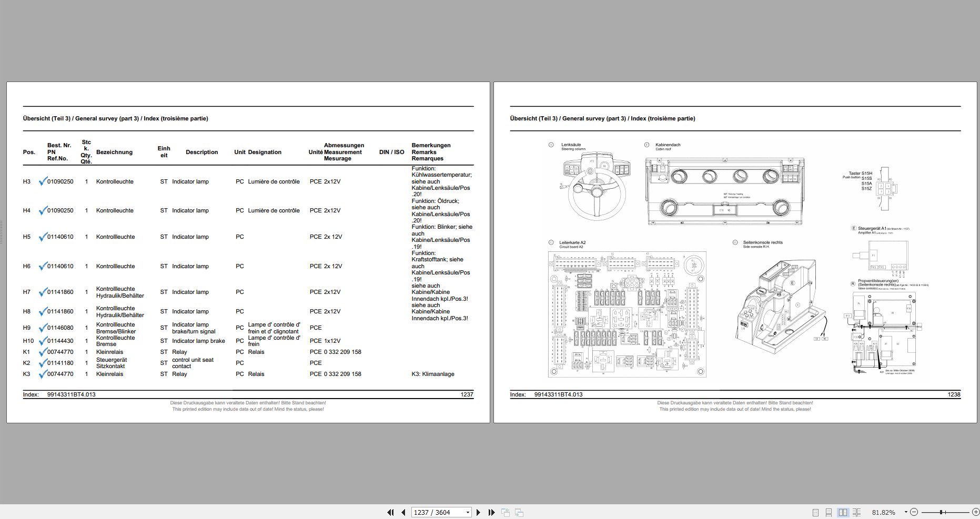Click the previous view icon

tap(506, 512)
